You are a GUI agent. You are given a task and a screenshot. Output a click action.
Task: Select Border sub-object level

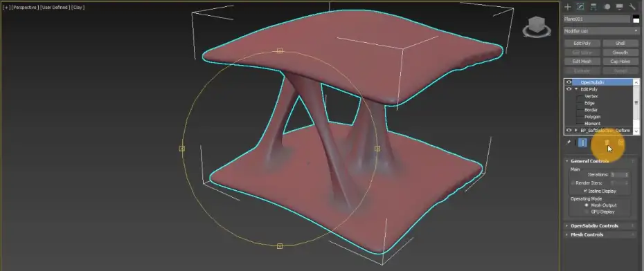coord(591,110)
